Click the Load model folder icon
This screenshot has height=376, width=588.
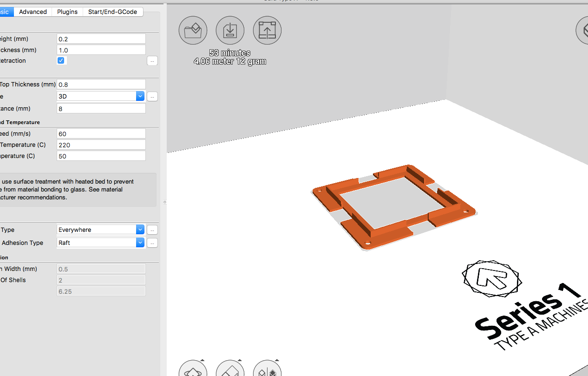[193, 30]
